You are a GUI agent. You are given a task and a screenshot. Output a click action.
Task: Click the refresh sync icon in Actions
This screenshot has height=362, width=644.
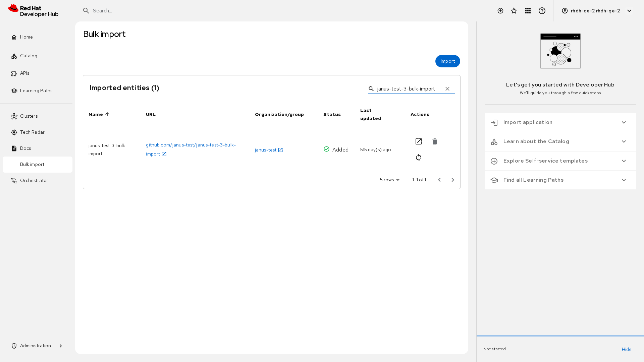coord(419,158)
